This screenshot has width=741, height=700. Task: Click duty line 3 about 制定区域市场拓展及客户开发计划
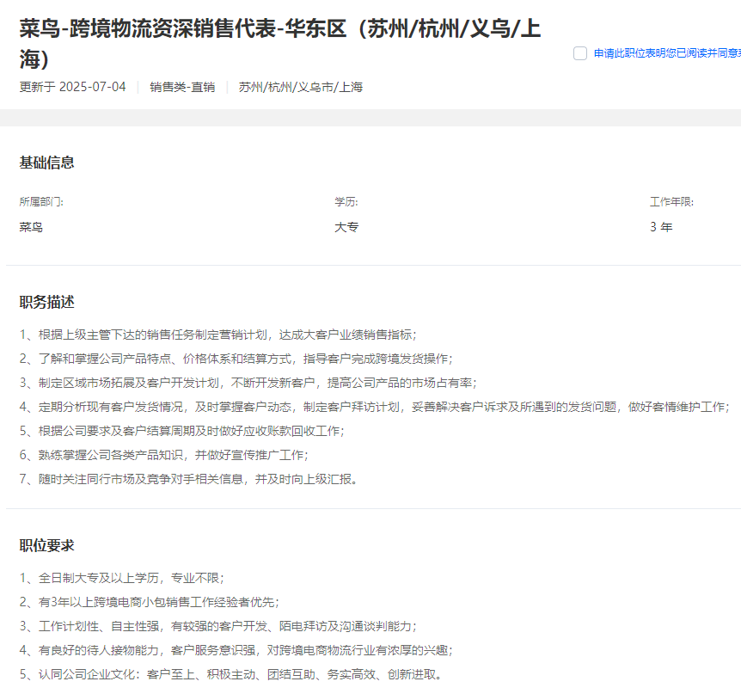click(248, 383)
